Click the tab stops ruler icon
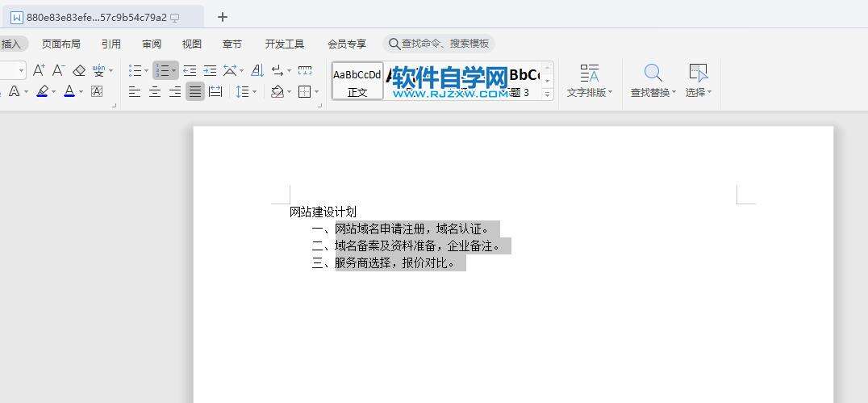 (x=305, y=70)
